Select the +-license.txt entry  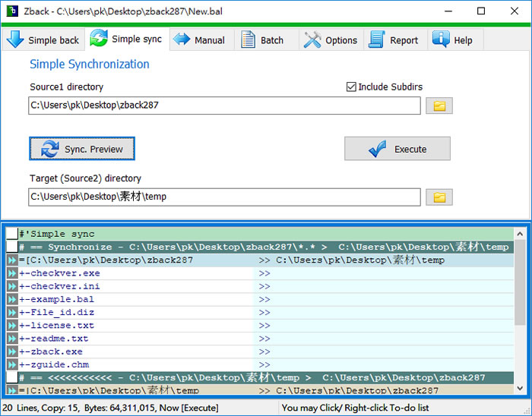coord(56,326)
